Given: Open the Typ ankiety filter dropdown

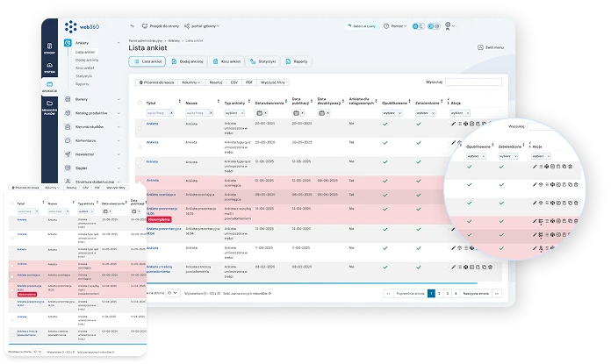Looking at the screenshot, I should 233,113.
